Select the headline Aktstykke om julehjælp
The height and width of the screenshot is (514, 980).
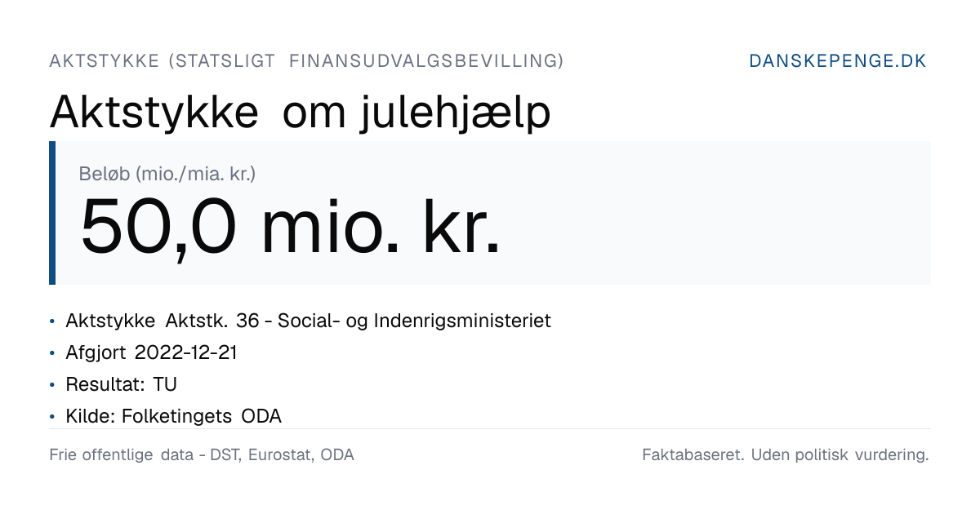[x=300, y=113]
